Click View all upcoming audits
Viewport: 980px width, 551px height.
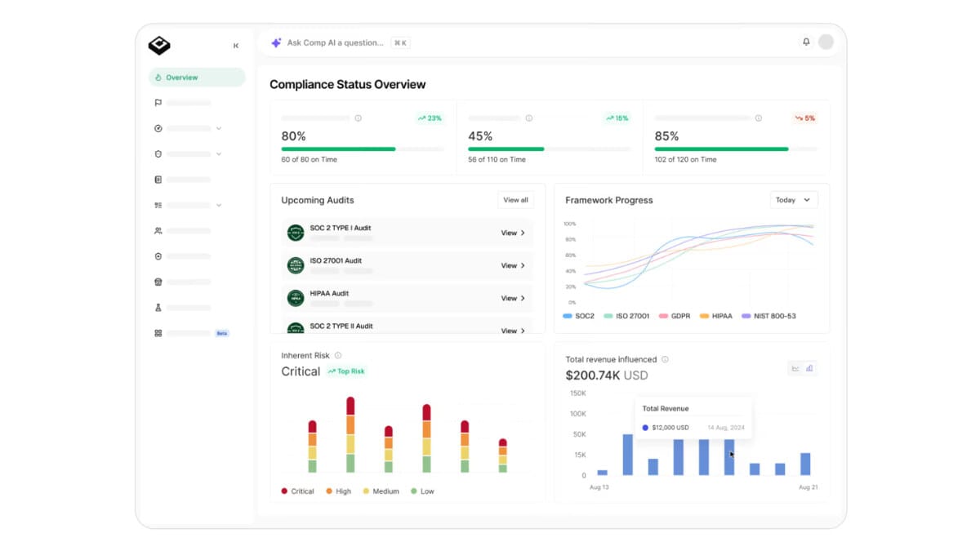click(515, 200)
